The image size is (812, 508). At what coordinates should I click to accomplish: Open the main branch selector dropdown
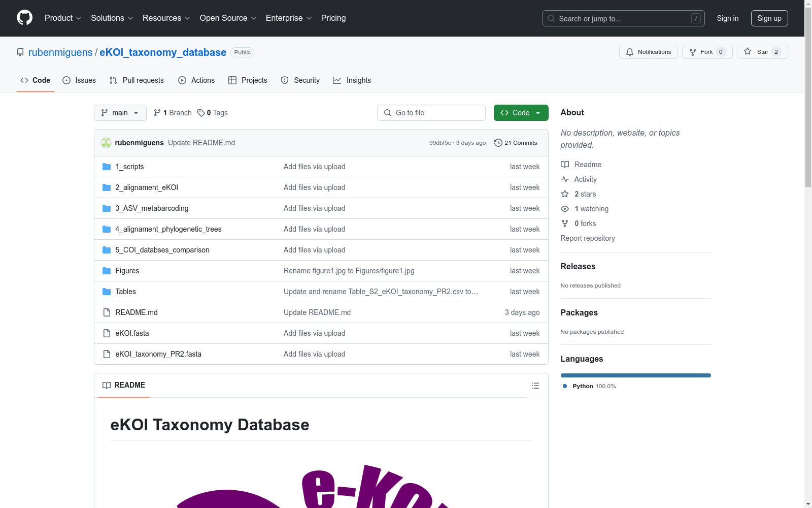tap(120, 113)
